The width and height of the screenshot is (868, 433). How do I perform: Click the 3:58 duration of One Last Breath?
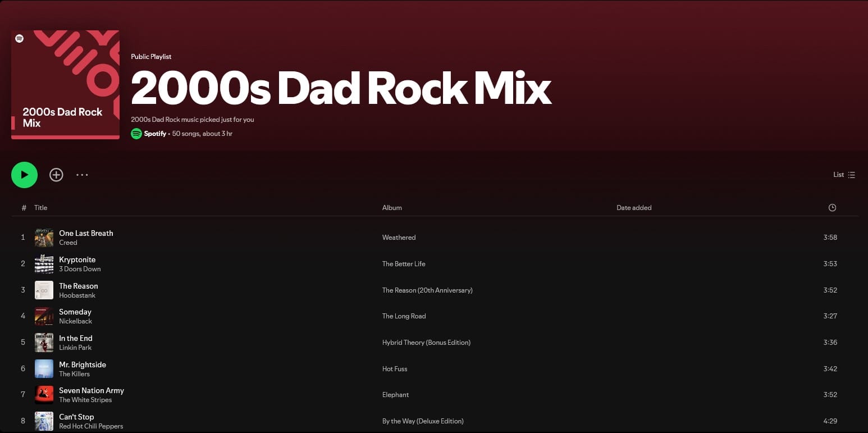click(x=830, y=238)
